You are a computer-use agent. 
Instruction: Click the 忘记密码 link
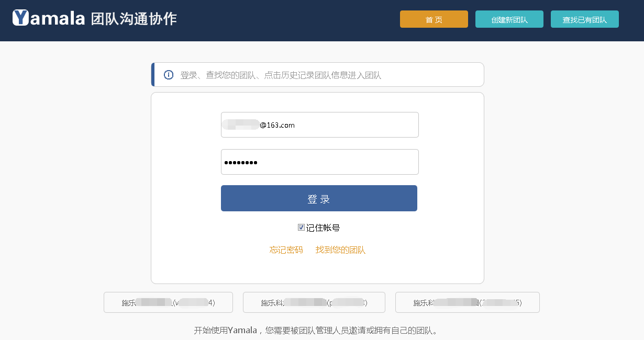tap(286, 250)
